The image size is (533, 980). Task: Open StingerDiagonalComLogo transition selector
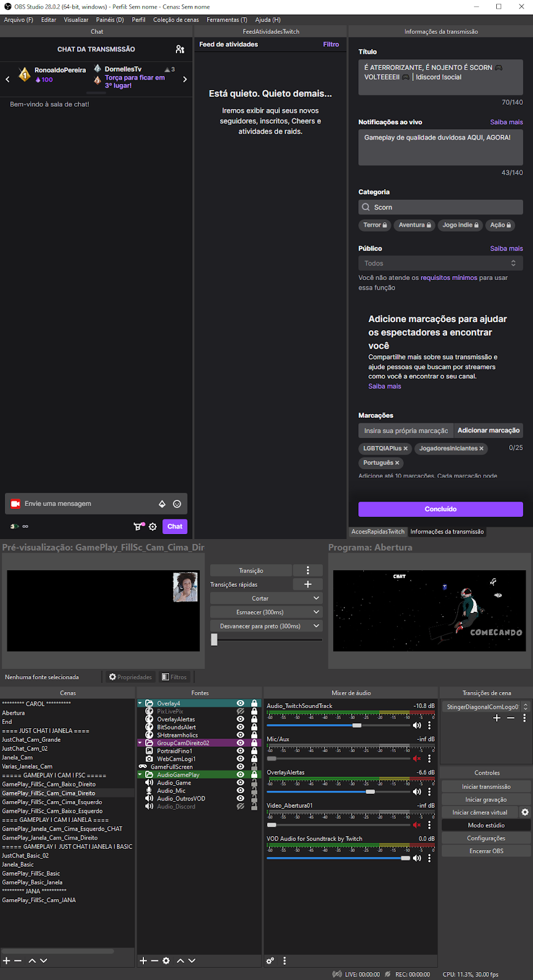pyautogui.click(x=486, y=707)
